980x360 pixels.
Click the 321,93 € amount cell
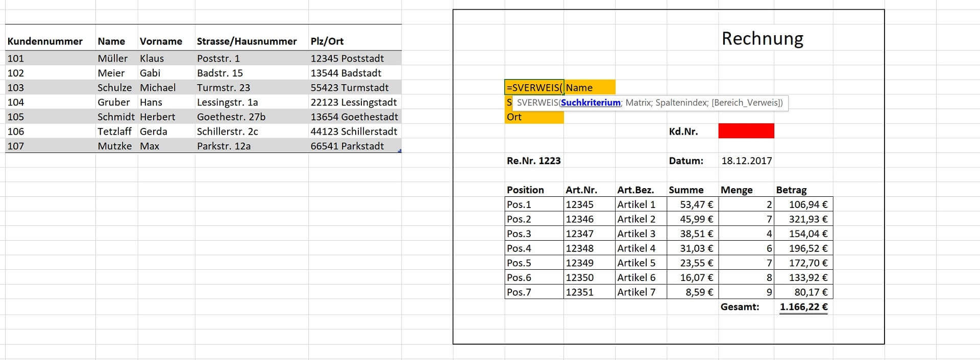click(803, 219)
